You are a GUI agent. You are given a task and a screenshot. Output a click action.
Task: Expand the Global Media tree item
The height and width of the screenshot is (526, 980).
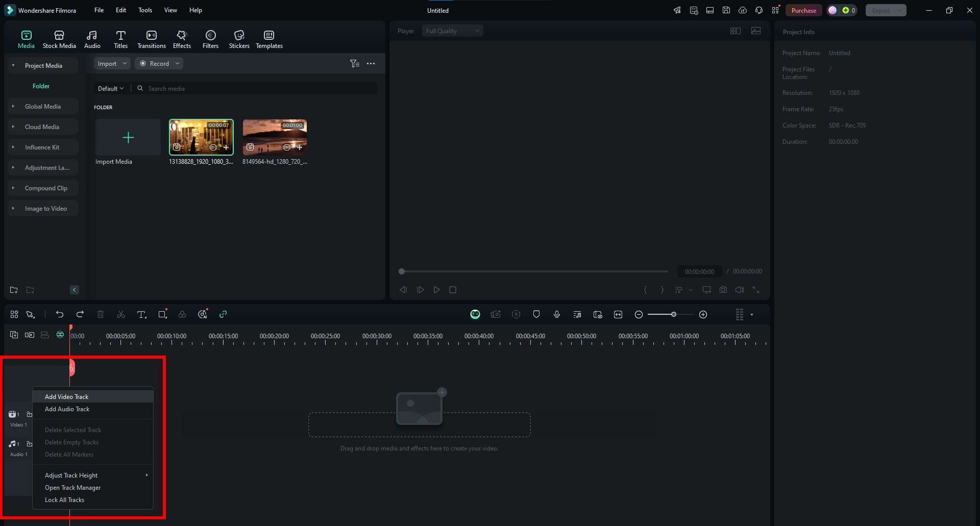click(x=43, y=106)
